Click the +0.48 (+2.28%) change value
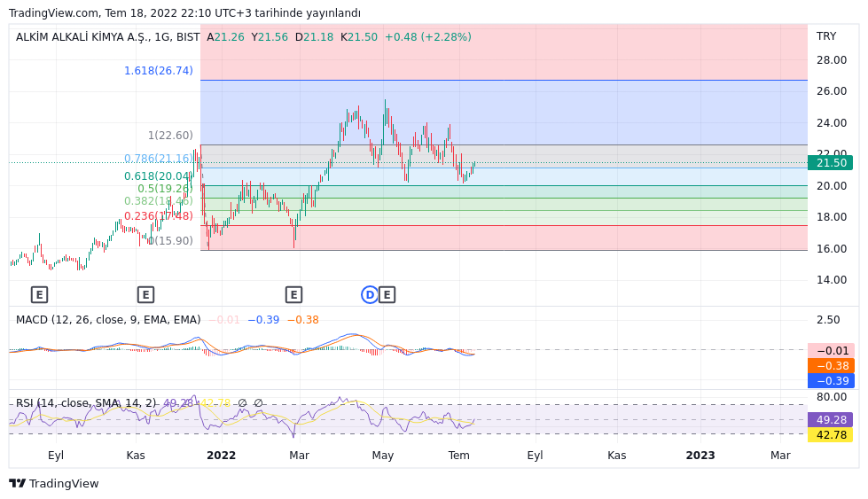868x499 pixels. coord(428,37)
